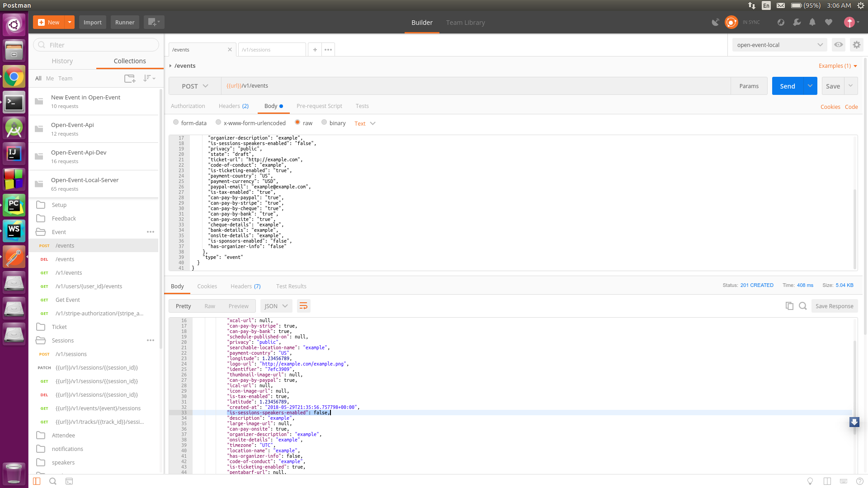Filter collections by All
Screen dimensions: 868x488
coord(38,78)
